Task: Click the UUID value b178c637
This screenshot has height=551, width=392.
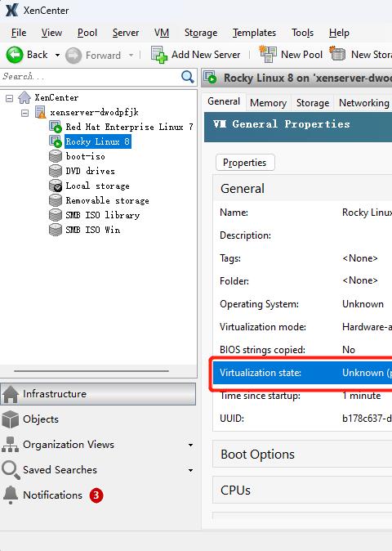Action: click(367, 419)
